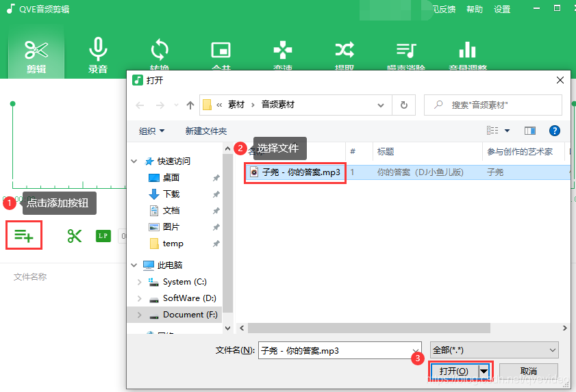Click the waveform start marker handle
Viewport: 576px width, 392px height.
(x=12, y=104)
